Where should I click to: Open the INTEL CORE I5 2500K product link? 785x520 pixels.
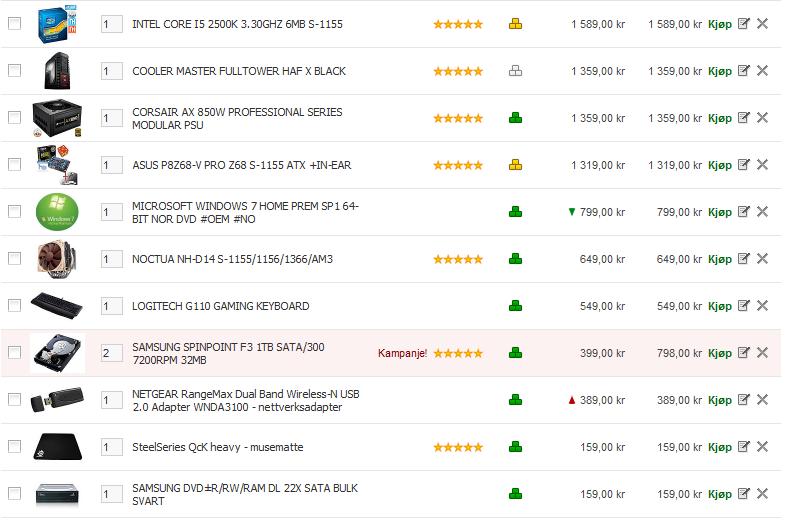tap(237, 24)
